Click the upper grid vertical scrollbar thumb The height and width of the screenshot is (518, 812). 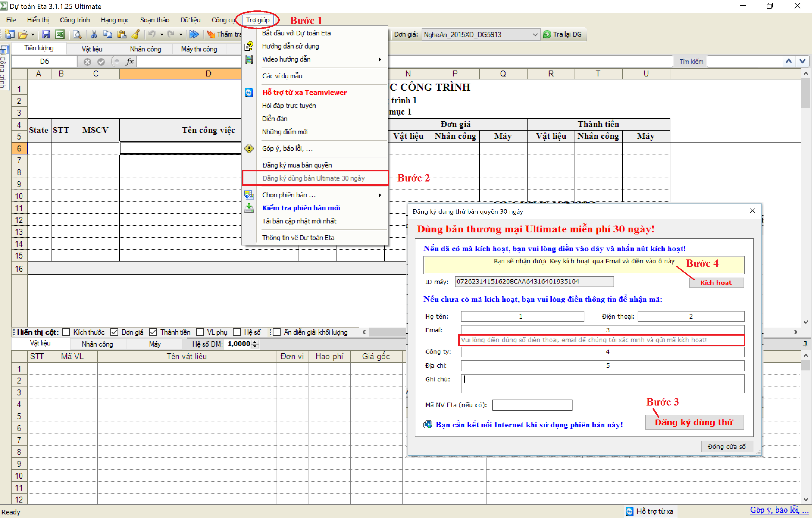tap(805, 93)
